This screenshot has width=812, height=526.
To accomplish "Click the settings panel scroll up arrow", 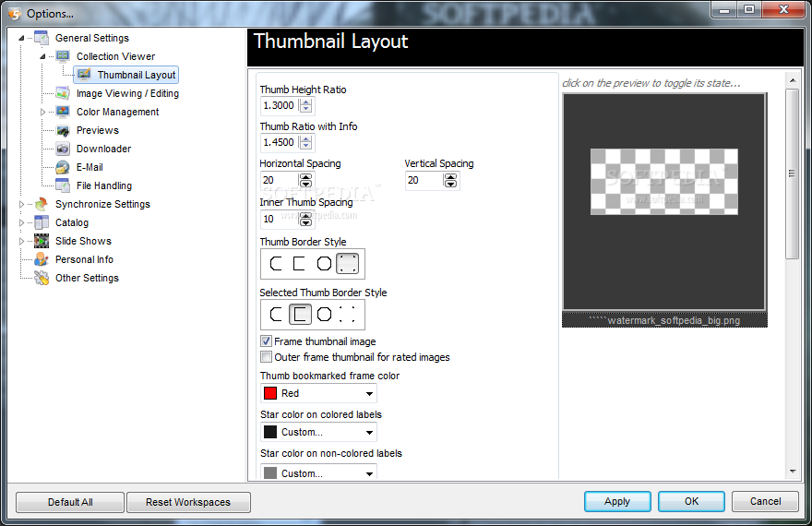I will pyautogui.click(x=793, y=80).
